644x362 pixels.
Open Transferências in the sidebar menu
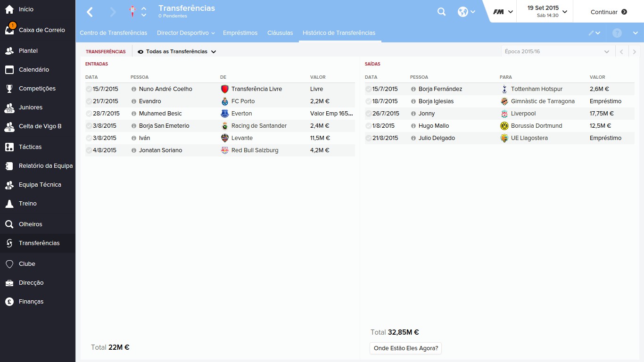(x=38, y=243)
